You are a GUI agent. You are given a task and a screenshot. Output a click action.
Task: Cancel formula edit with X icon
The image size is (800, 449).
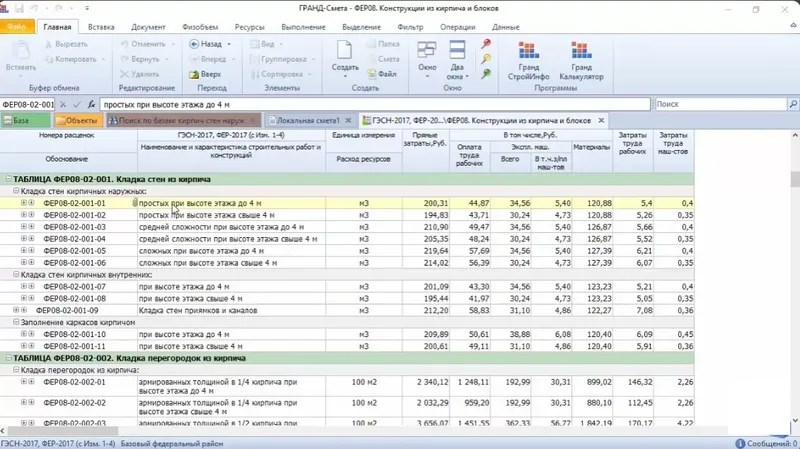coord(63,104)
